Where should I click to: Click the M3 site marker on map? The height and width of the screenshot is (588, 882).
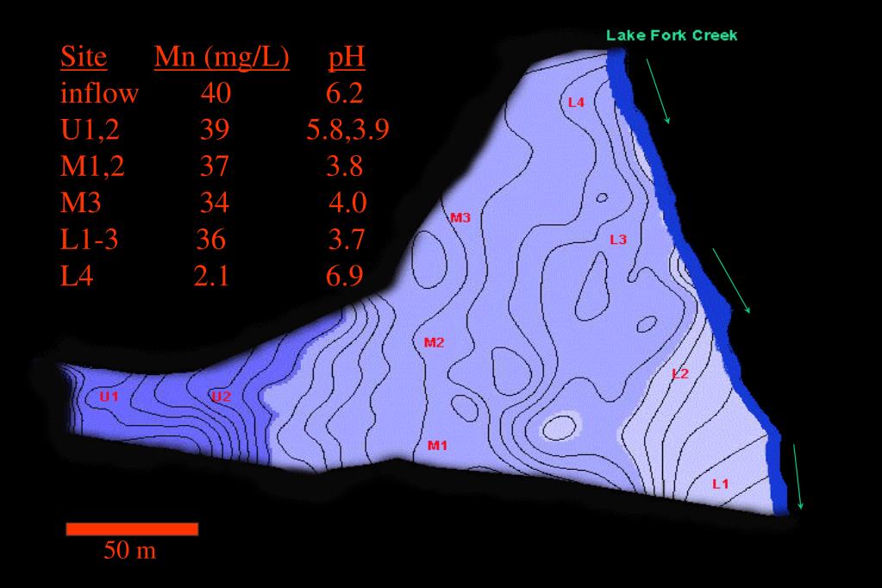point(460,218)
